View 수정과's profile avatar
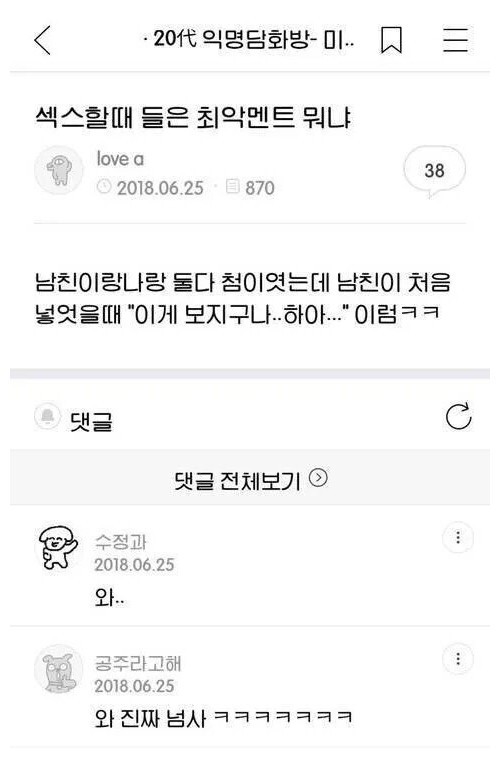500x763 pixels. tap(58, 547)
